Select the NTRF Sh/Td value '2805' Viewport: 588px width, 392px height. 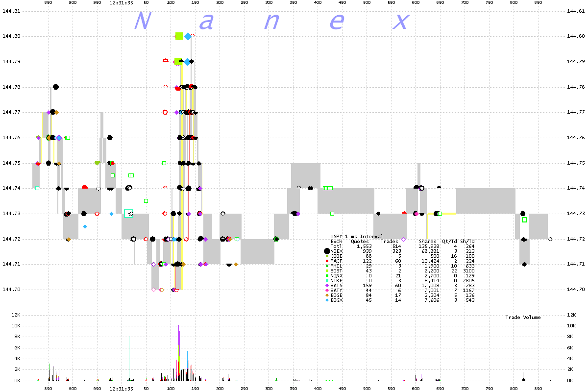pos(468,281)
